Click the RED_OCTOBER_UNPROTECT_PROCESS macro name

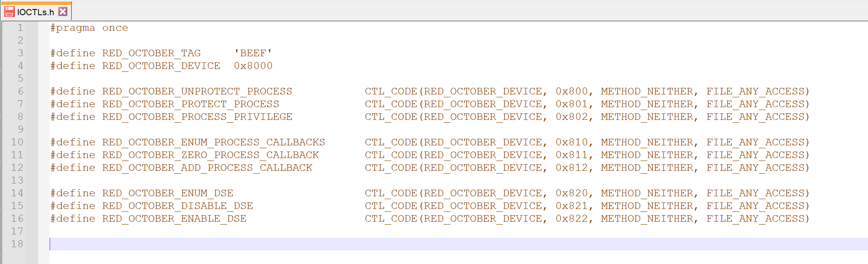click(197, 91)
